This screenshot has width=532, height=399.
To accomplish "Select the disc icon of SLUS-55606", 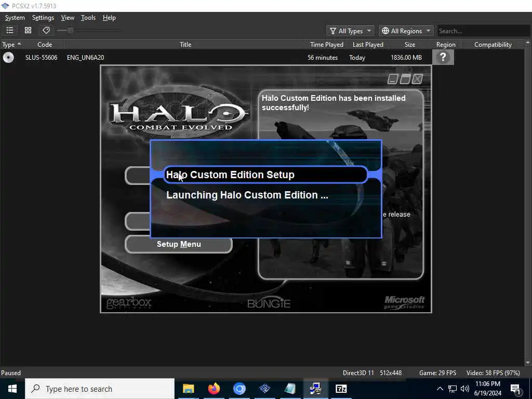I will pyautogui.click(x=8, y=57).
